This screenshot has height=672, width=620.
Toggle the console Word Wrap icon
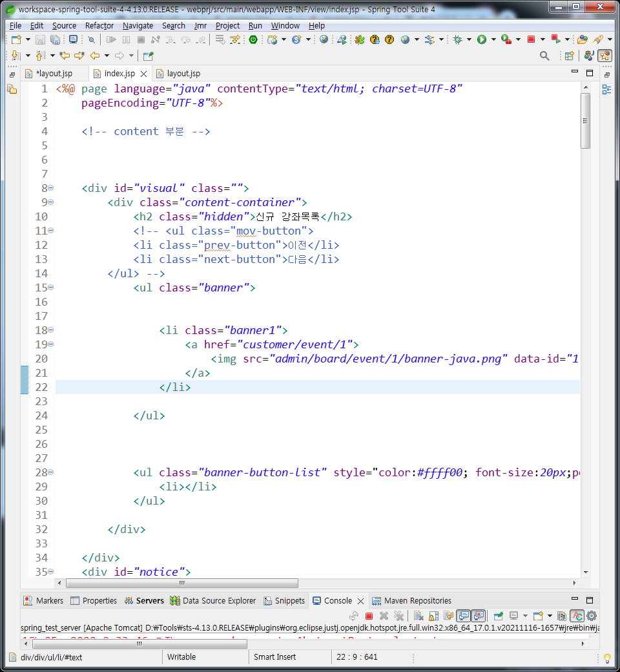(x=449, y=616)
